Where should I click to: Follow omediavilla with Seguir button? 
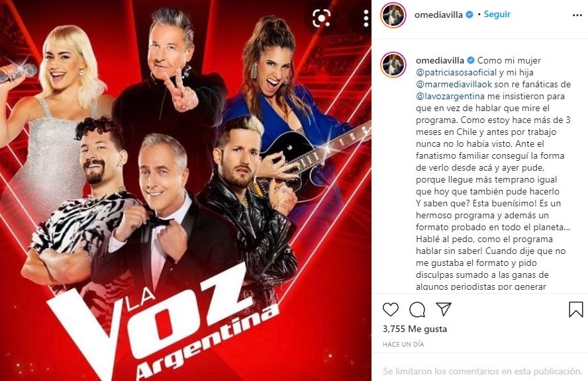coord(497,15)
